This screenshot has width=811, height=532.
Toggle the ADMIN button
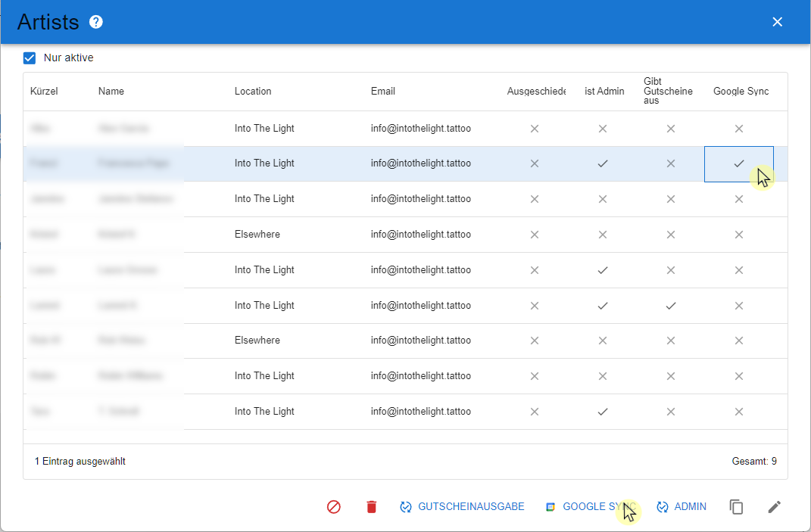click(x=682, y=507)
